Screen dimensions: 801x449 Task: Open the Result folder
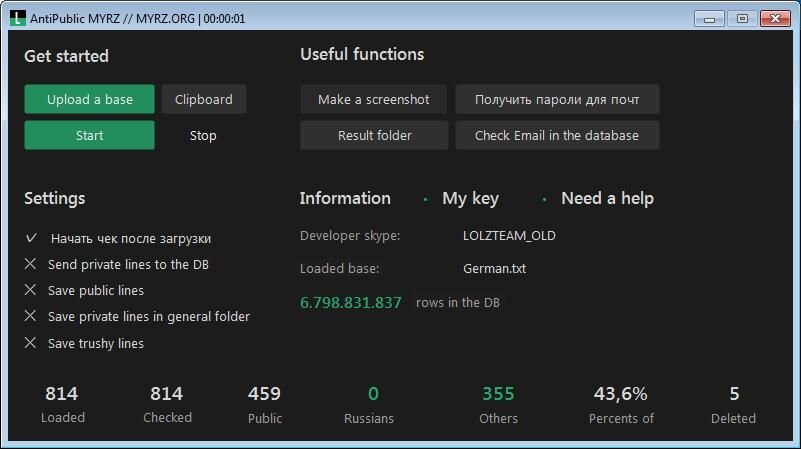tap(374, 135)
